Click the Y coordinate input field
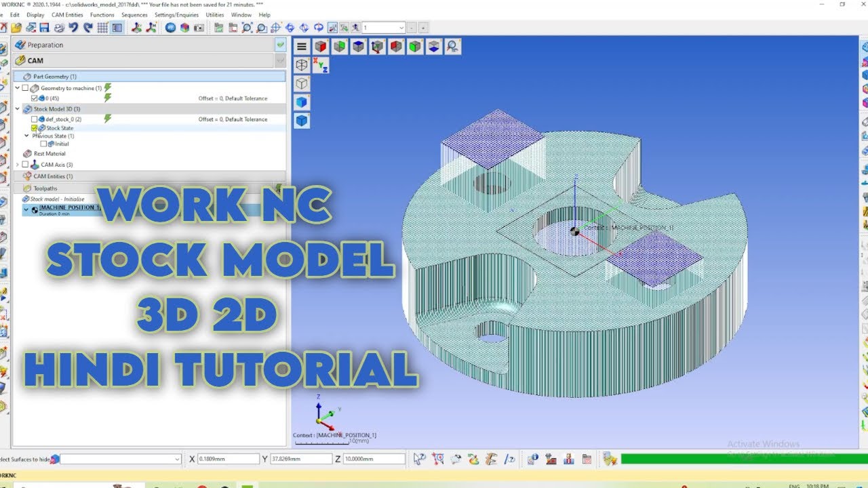 pos(301,459)
